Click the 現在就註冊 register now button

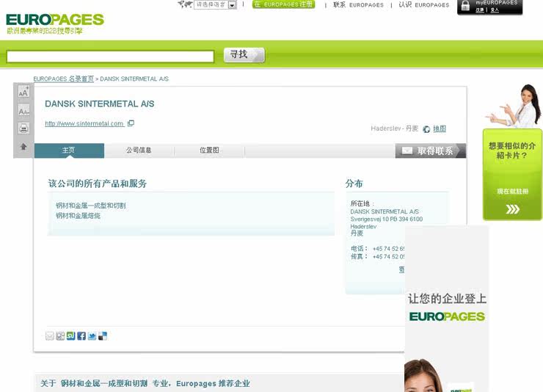point(512,192)
